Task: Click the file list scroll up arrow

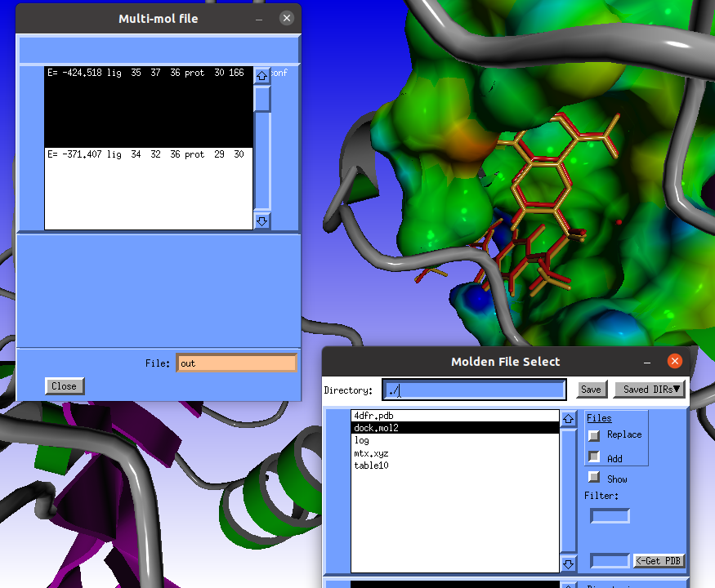Action: click(568, 419)
